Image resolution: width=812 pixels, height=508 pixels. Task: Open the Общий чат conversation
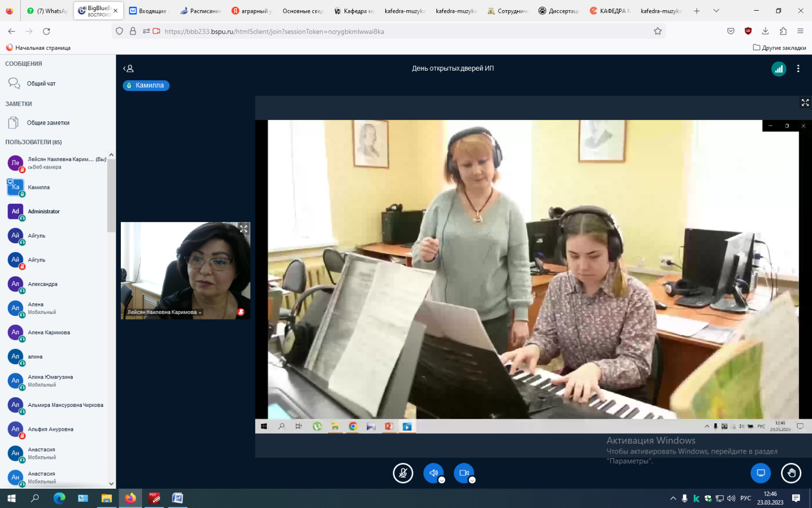(41, 83)
